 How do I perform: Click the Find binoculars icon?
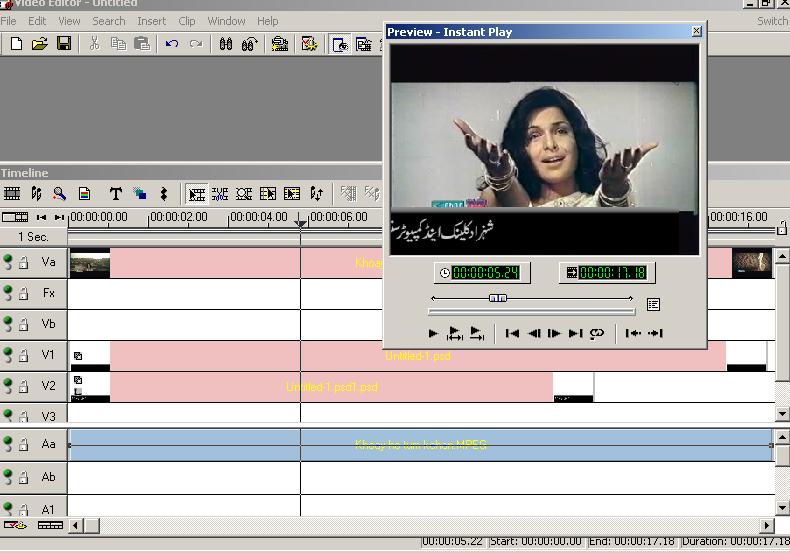[226, 44]
